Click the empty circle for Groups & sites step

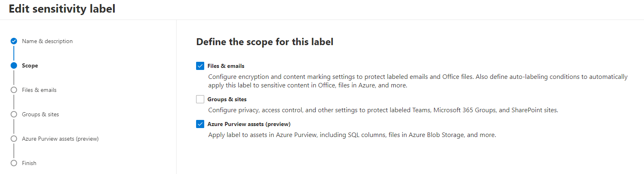(x=14, y=114)
